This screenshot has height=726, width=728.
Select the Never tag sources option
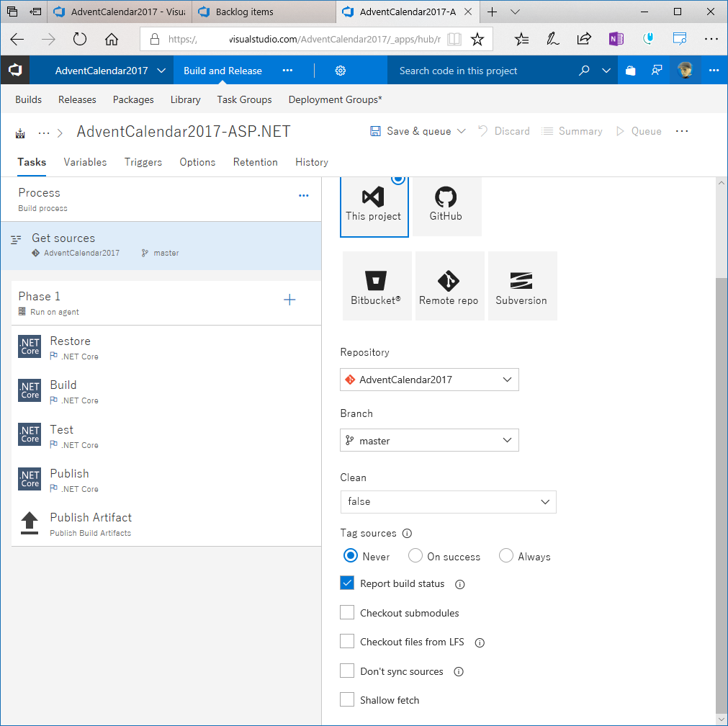pyautogui.click(x=350, y=555)
